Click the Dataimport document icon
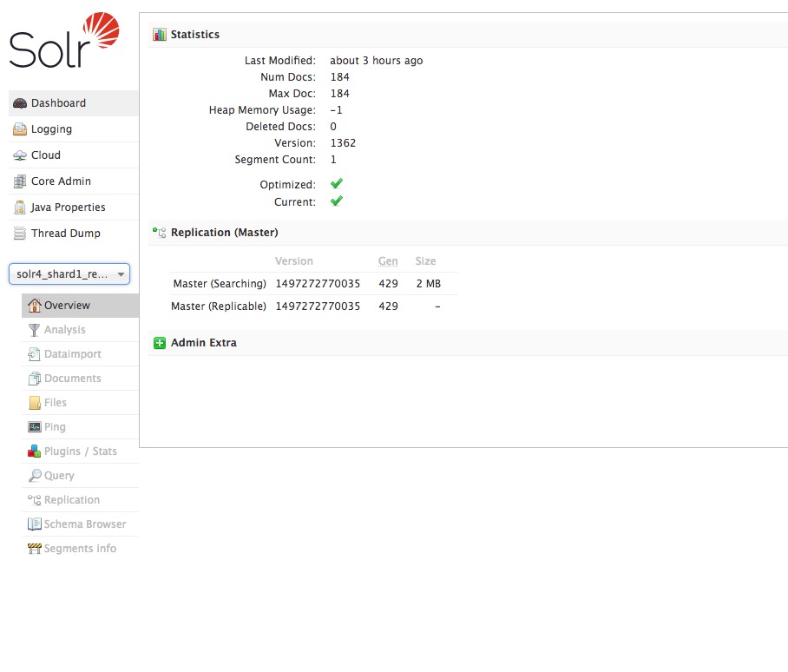Screen dimensions: 788x672 (34, 354)
